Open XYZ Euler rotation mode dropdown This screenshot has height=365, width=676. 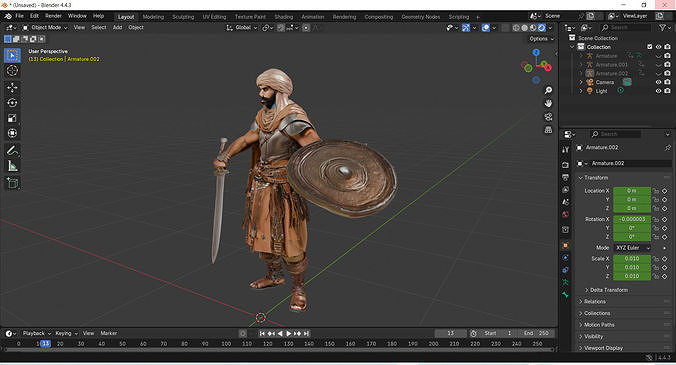(x=632, y=248)
